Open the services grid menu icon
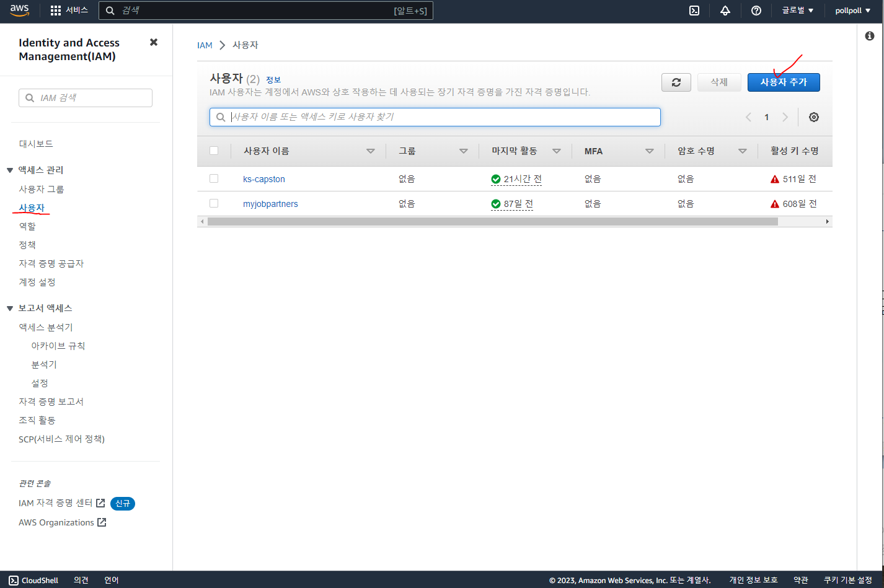The width and height of the screenshot is (884, 588). 56,11
